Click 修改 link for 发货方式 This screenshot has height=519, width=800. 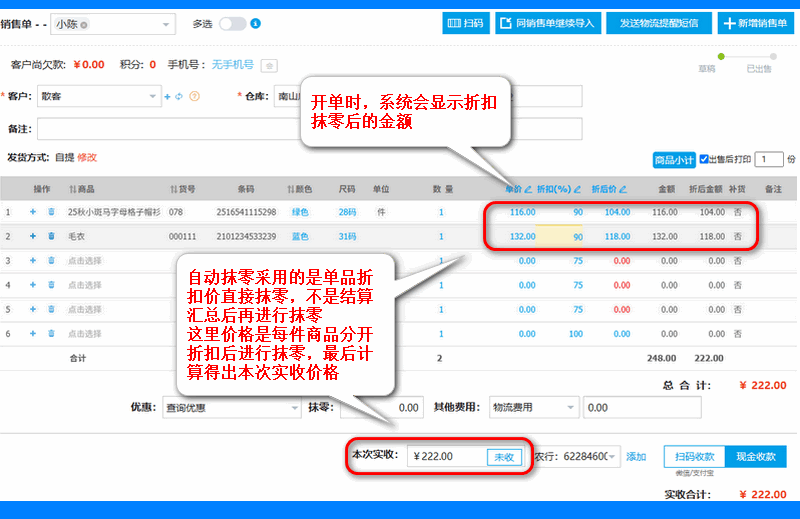click(87, 157)
